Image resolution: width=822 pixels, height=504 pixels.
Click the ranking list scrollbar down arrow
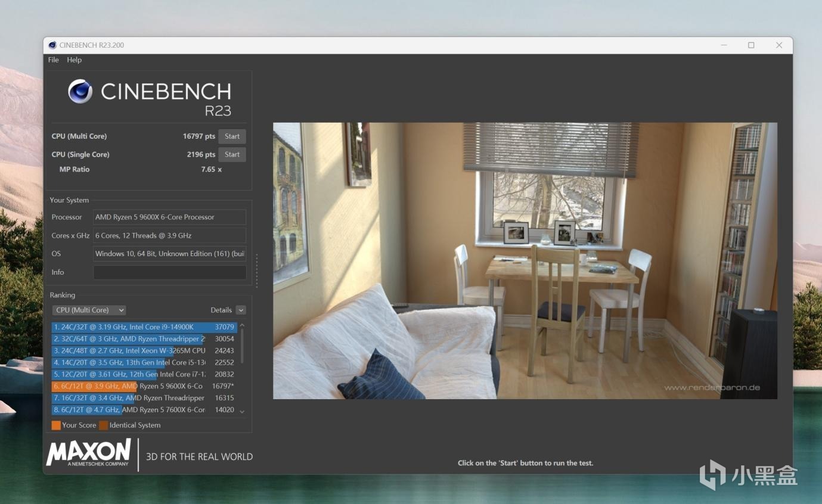pyautogui.click(x=242, y=412)
